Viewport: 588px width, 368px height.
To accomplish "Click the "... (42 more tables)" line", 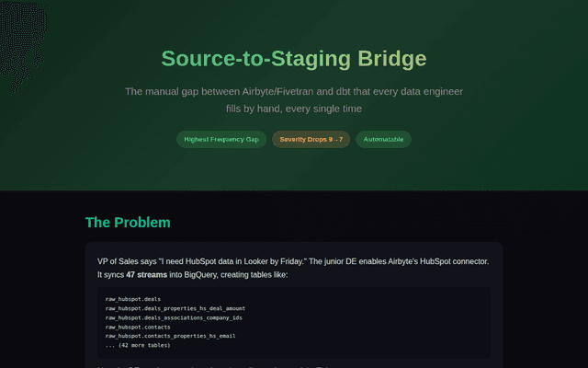I will pos(138,346).
